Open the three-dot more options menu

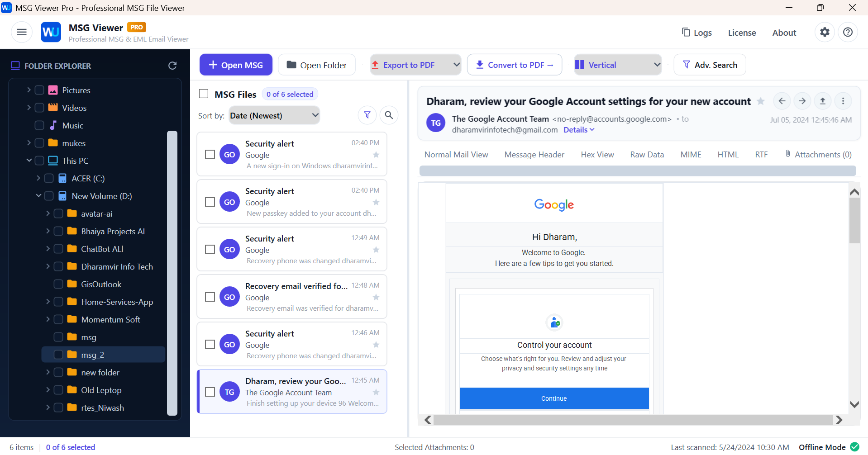pos(843,101)
